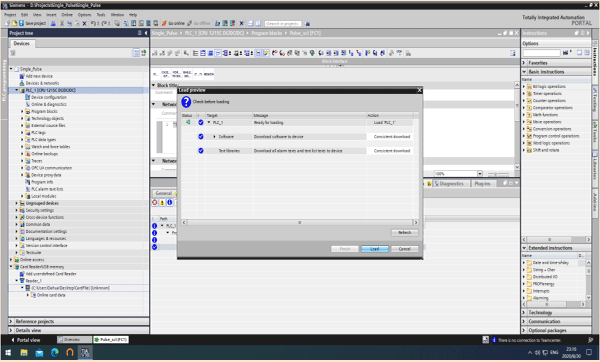Click the Cancel button in Load preview
The height and width of the screenshot is (362, 600).
point(404,249)
